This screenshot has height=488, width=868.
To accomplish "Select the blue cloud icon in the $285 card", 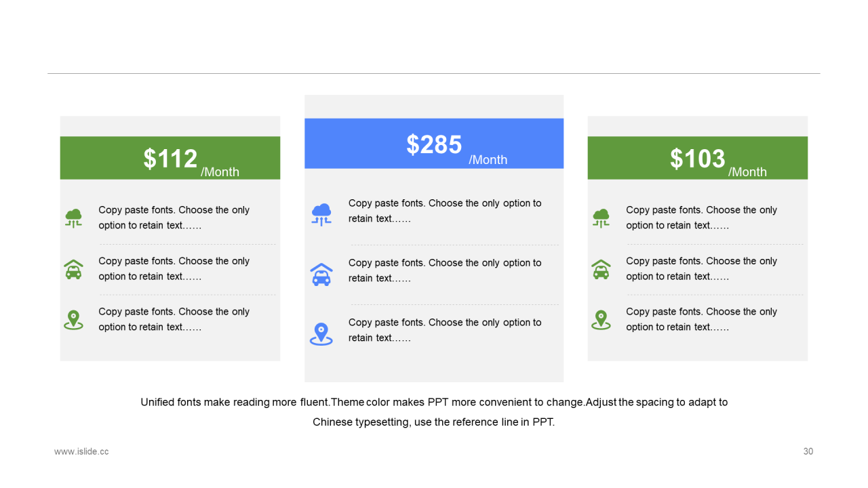I will click(321, 214).
